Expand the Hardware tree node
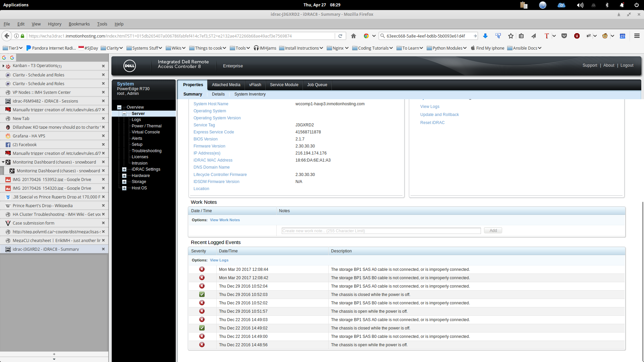644x362 pixels. [124, 176]
